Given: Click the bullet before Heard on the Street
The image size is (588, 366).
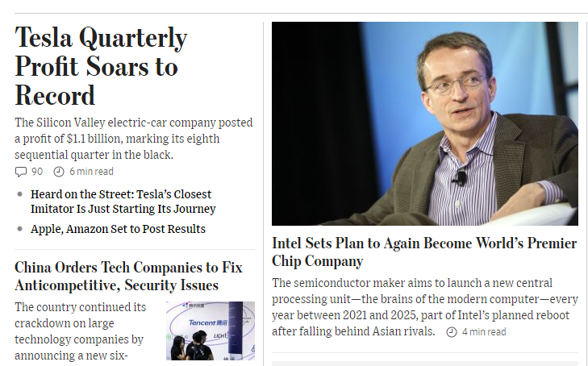Looking at the screenshot, I should 19,194.
